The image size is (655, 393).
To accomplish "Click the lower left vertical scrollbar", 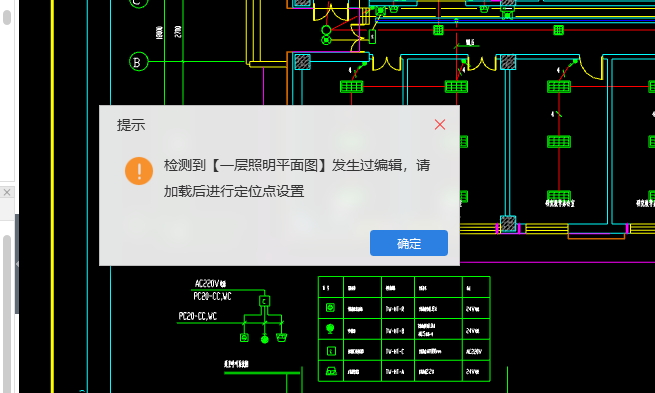I will 7,313.
